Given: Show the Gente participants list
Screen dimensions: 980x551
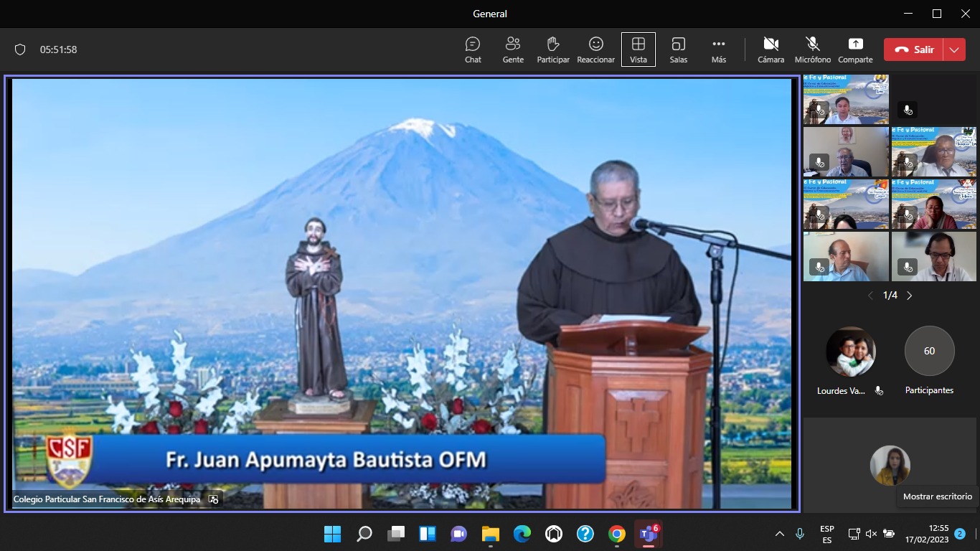Looking at the screenshot, I should [x=513, y=50].
